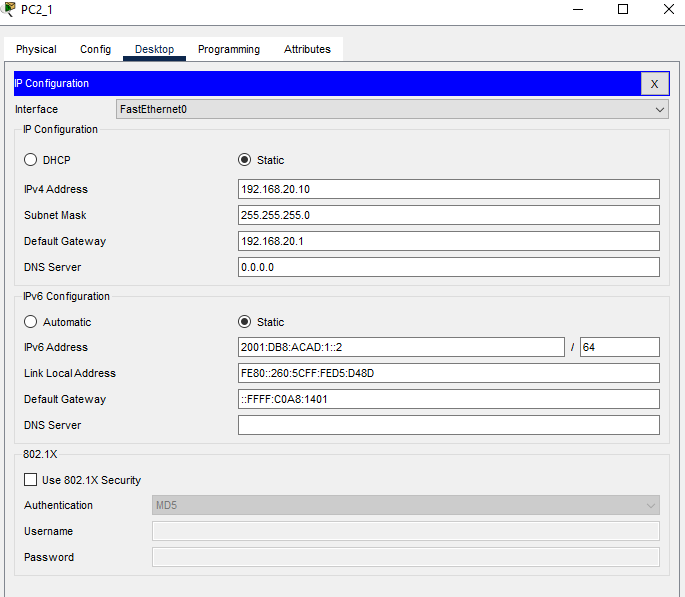Viewport: 685px width, 597px height.
Task: Open the Attributes tab
Action: point(307,49)
